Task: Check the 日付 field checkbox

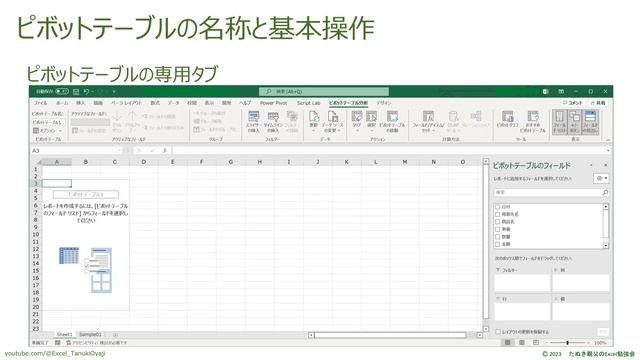Action: 498,207
